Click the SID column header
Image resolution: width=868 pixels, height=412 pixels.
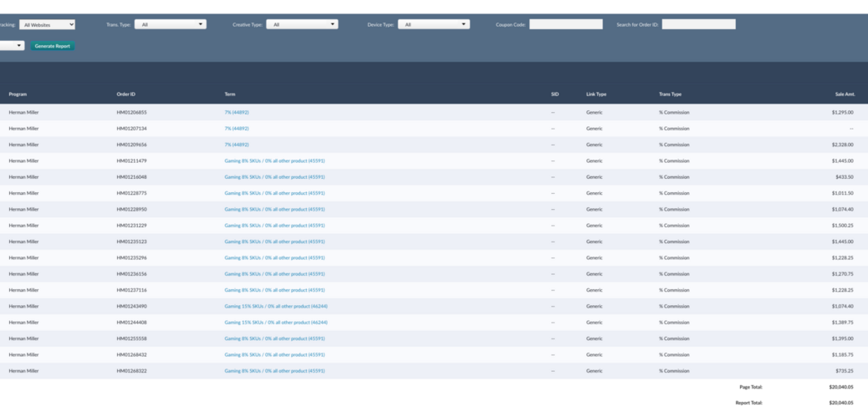[x=554, y=94]
